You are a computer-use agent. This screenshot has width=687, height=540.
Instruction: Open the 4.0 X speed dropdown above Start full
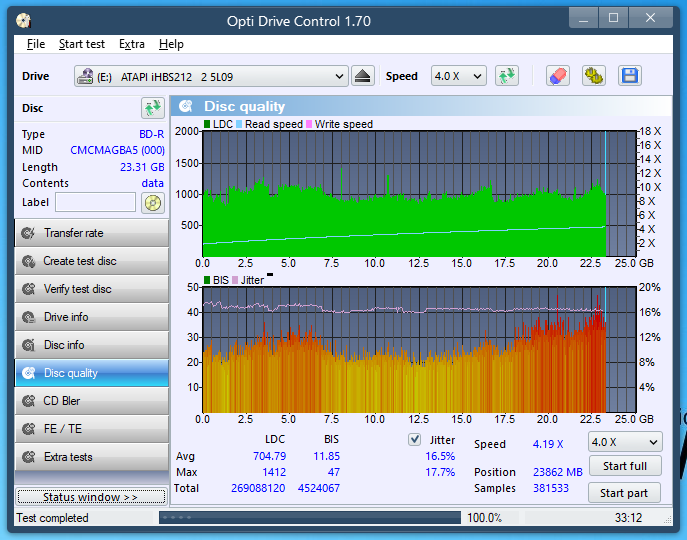click(x=625, y=442)
